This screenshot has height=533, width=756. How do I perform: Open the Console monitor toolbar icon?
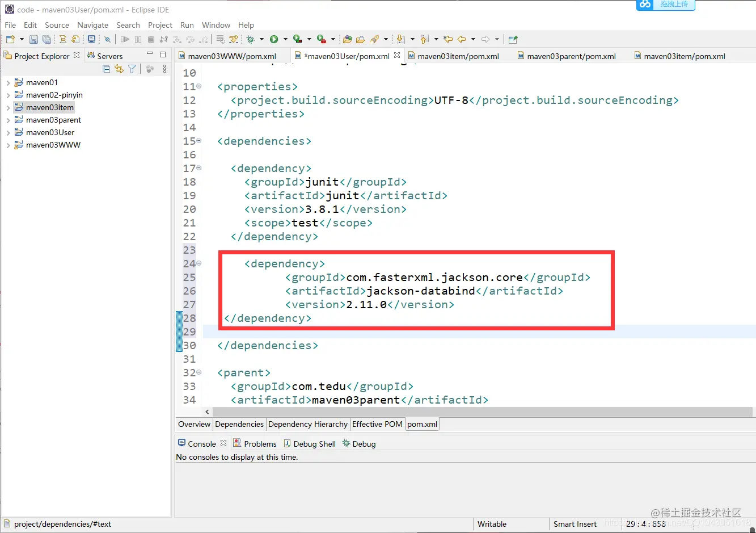pyautogui.click(x=91, y=39)
